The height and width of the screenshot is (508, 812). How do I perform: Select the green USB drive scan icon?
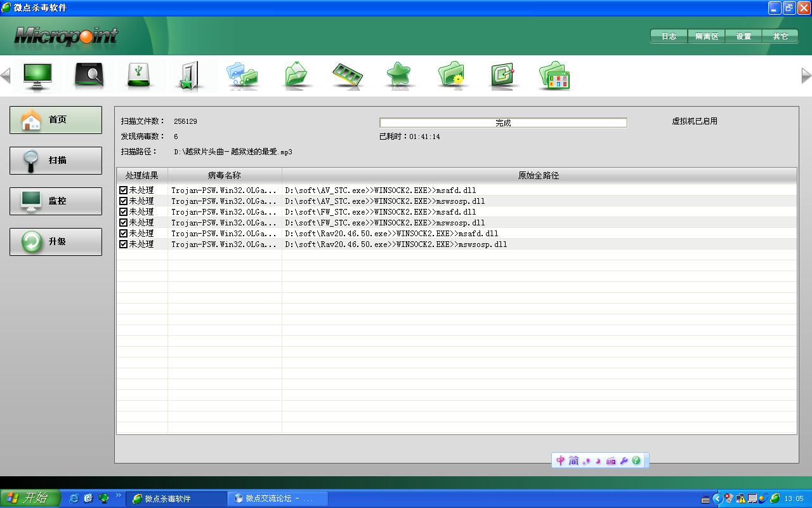[x=139, y=76]
